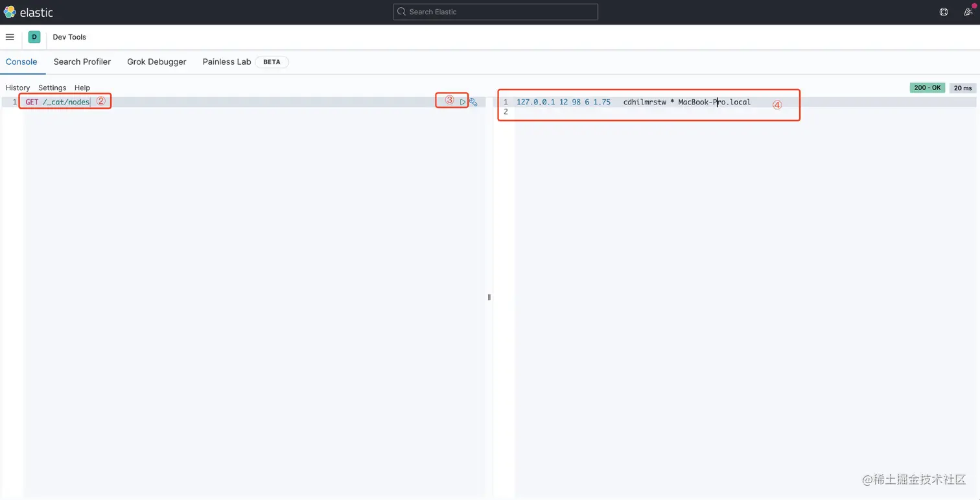This screenshot has width=980, height=500.
Task: Click the green D space avatar
Action: click(34, 37)
